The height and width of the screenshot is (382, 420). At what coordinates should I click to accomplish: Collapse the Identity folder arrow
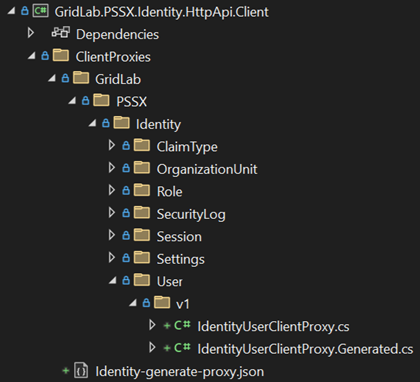point(93,123)
